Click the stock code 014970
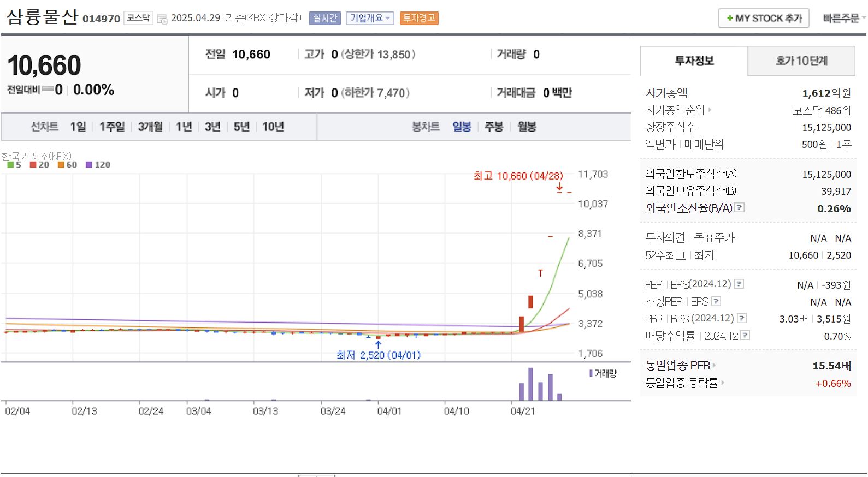 pyautogui.click(x=101, y=19)
